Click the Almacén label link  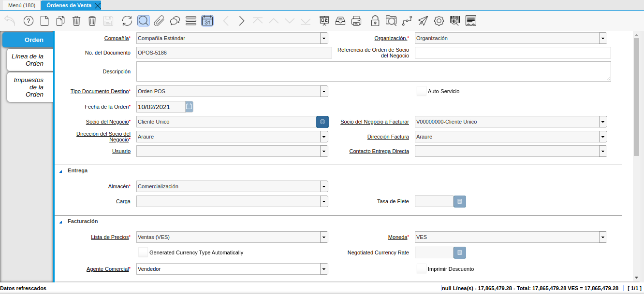click(x=118, y=186)
